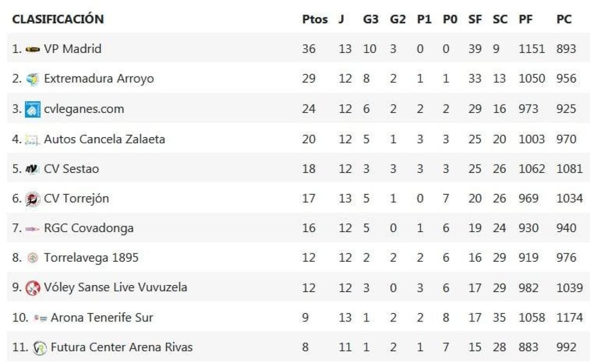The height and width of the screenshot is (364, 590).
Task: Open the Extremadura Arroyo team link
Action: click(x=99, y=78)
